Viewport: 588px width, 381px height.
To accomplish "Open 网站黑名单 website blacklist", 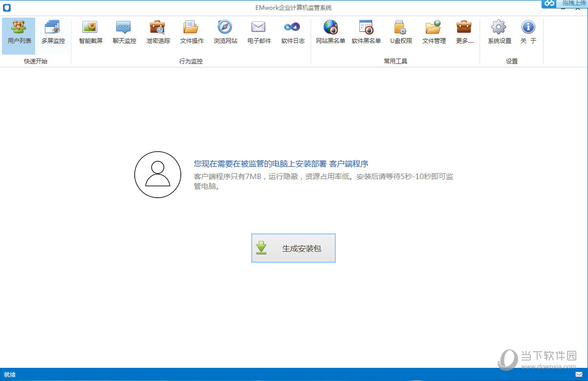I will [331, 33].
